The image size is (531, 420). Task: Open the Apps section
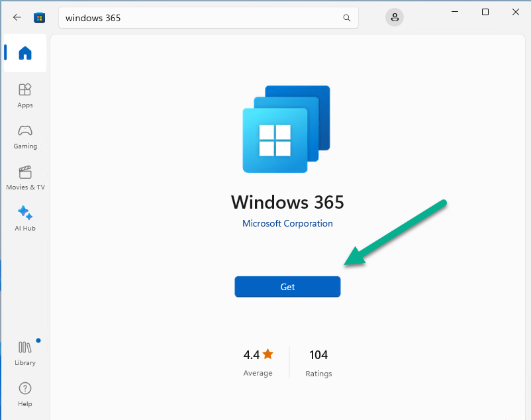(x=25, y=96)
